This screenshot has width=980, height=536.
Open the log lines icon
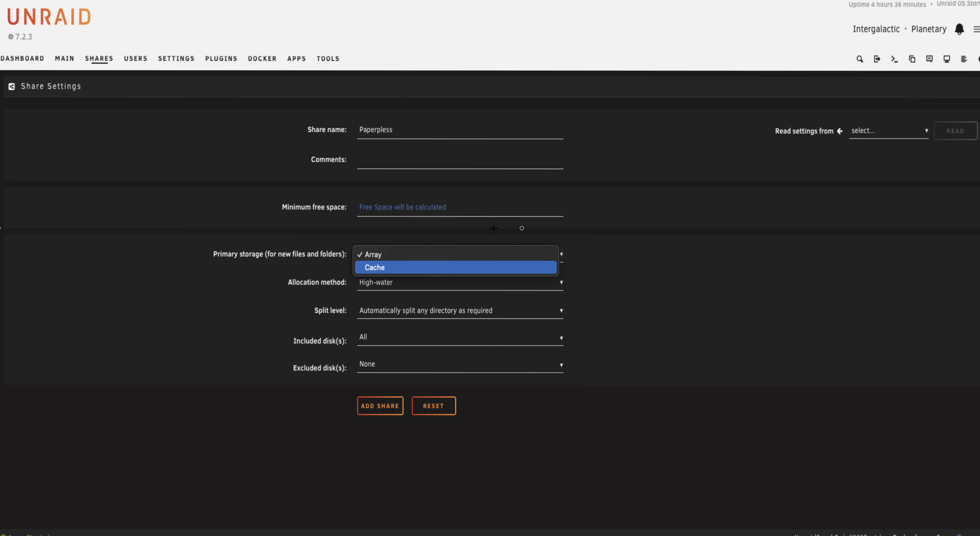(x=964, y=59)
